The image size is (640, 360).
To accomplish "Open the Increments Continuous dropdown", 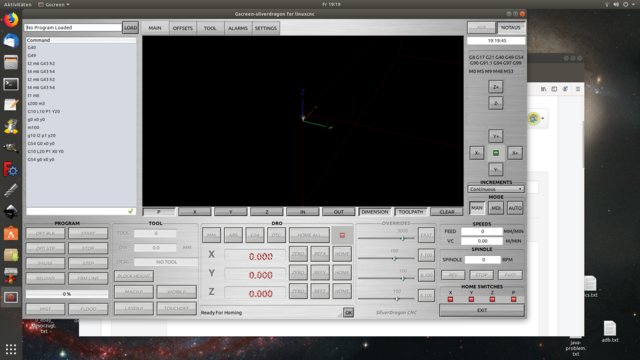I will (x=496, y=189).
